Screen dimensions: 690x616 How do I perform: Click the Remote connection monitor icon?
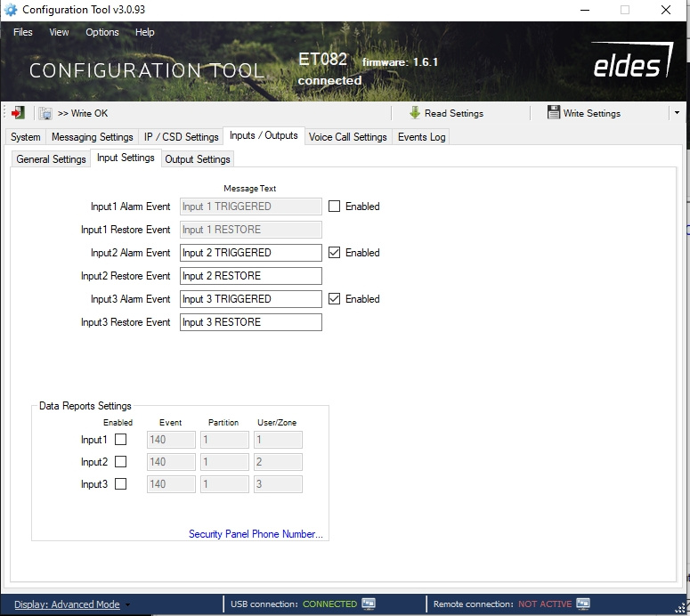click(x=583, y=604)
